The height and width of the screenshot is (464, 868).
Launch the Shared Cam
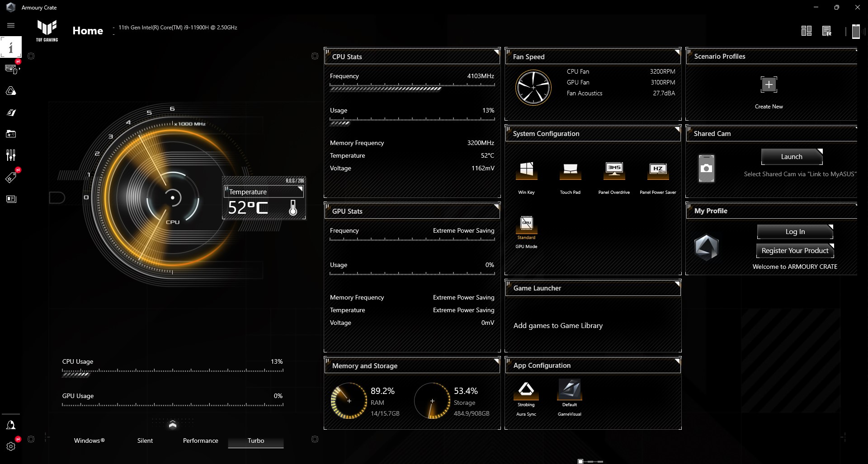[792, 156]
